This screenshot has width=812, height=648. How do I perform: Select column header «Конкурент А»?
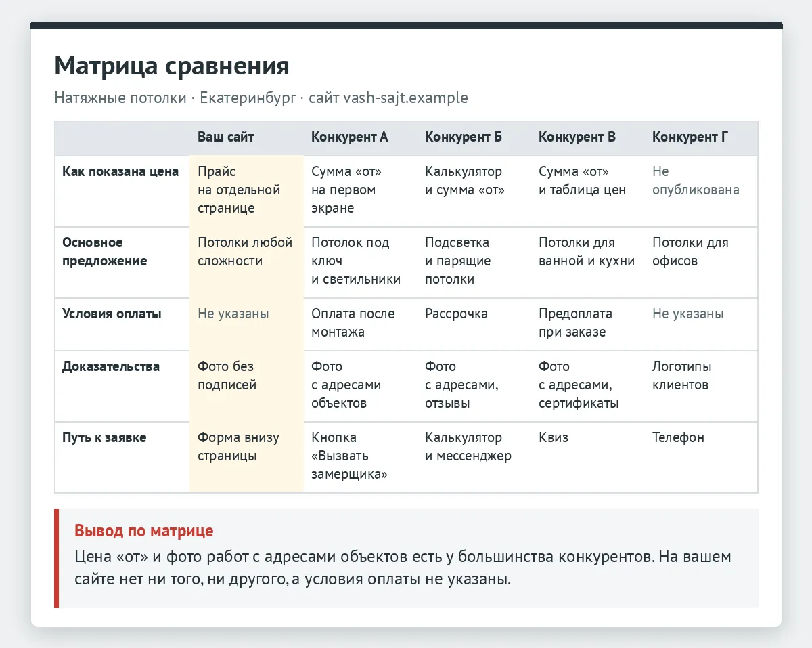350,137
